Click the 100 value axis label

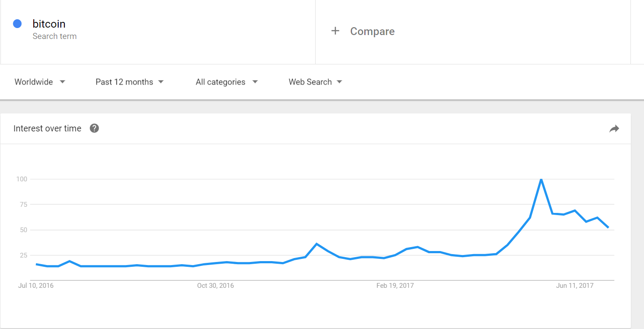pos(22,179)
